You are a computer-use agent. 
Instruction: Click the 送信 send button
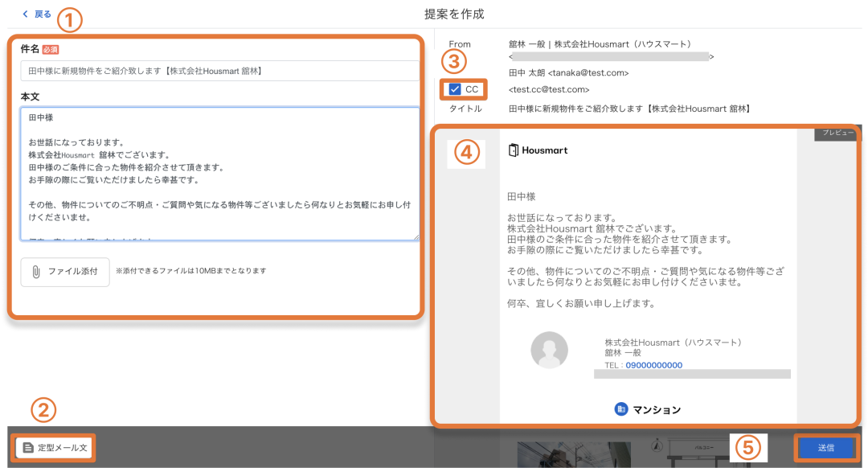pyautogui.click(x=826, y=448)
